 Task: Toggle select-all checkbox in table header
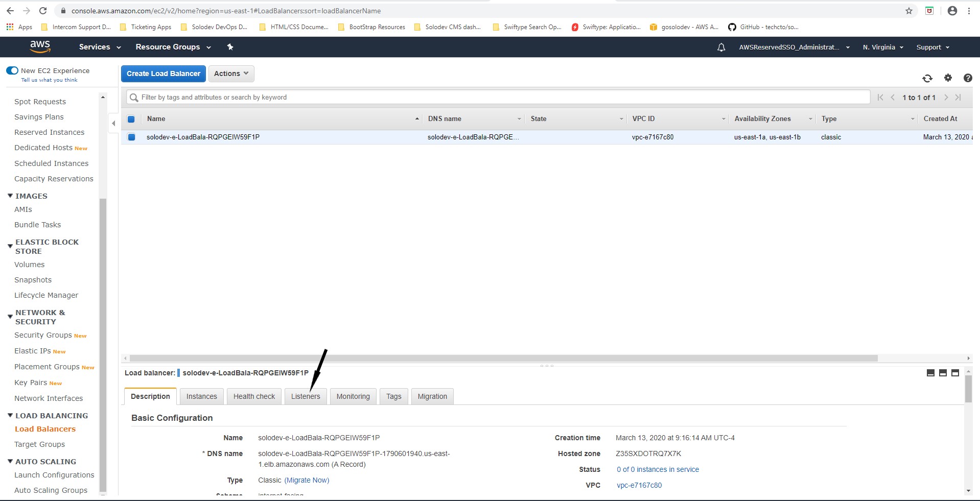tap(131, 119)
